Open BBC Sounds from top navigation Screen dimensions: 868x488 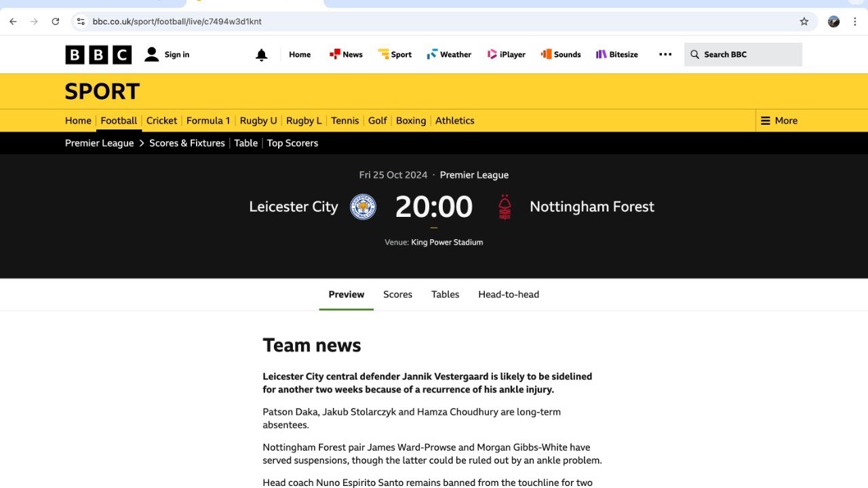(x=560, y=54)
